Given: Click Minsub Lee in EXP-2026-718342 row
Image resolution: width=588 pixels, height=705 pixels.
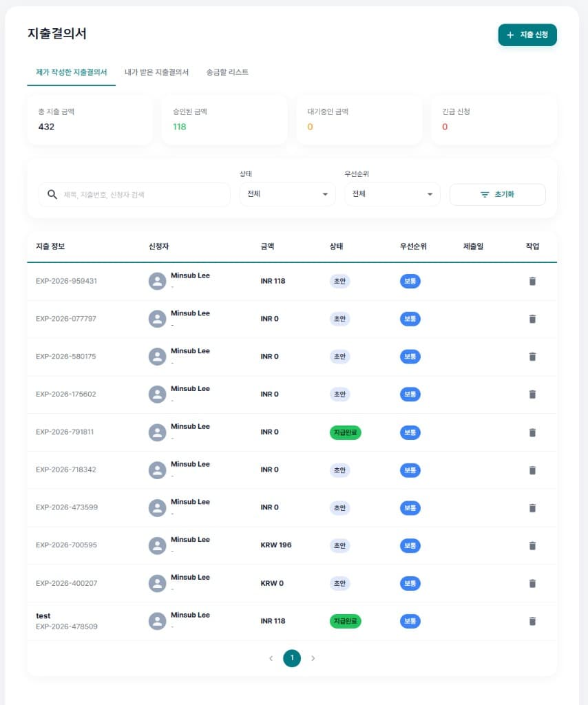Looking at the screenshot, I should pyautogui.click(x=190, y=464).
